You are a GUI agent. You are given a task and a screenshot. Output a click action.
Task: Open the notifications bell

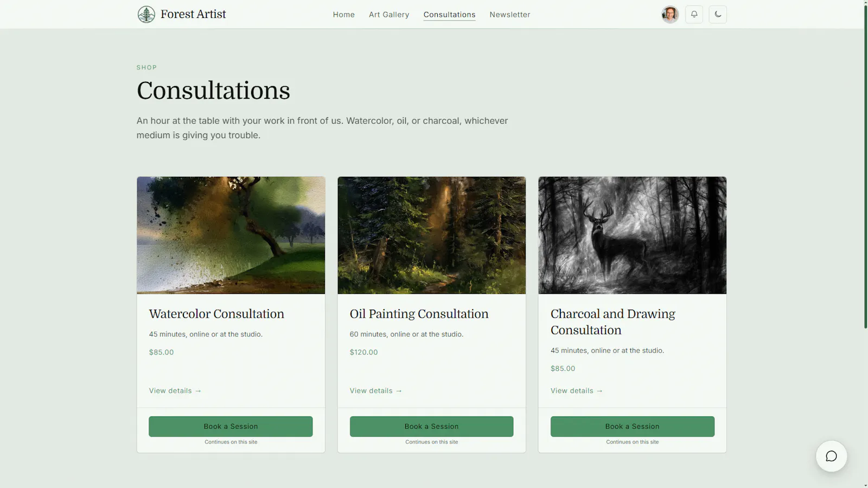[x=694, y=14]
